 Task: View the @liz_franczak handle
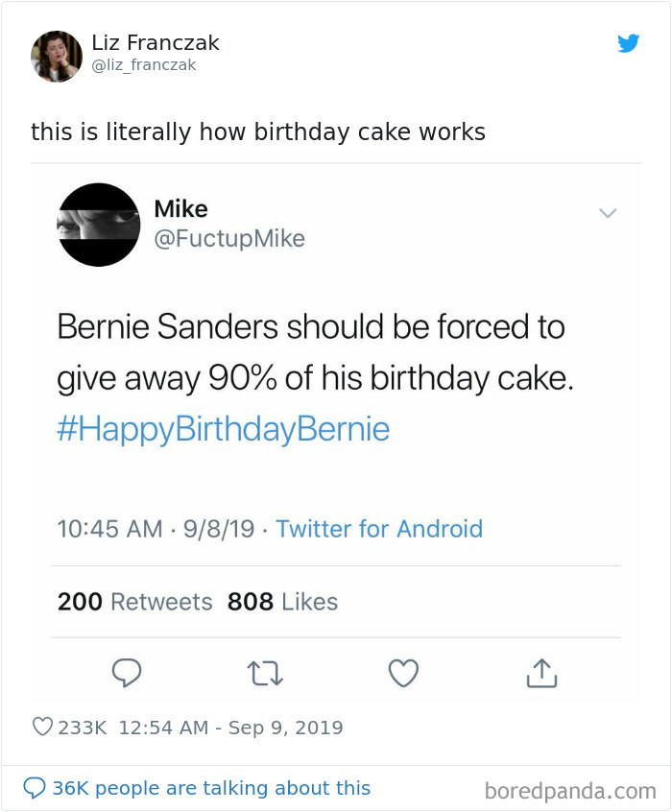[144, 65]
